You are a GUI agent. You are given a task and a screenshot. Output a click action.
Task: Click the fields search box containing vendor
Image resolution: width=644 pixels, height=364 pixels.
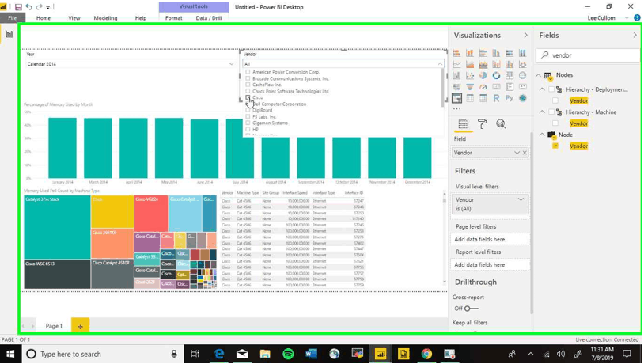point(588,55)
